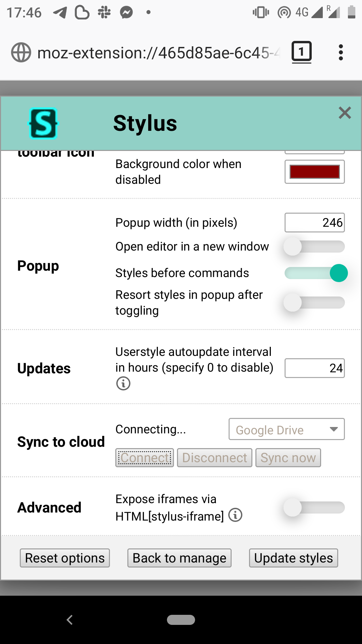Click the info icon next to autoupdate interval
Image resolution: width=362 pixels, height=644 pixels.
point(123,383)
